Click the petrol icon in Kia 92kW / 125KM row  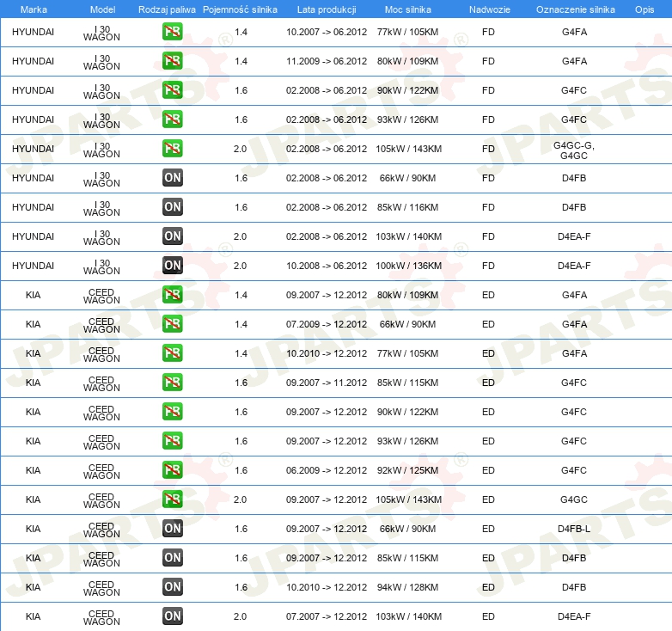(x=172, y=470)
